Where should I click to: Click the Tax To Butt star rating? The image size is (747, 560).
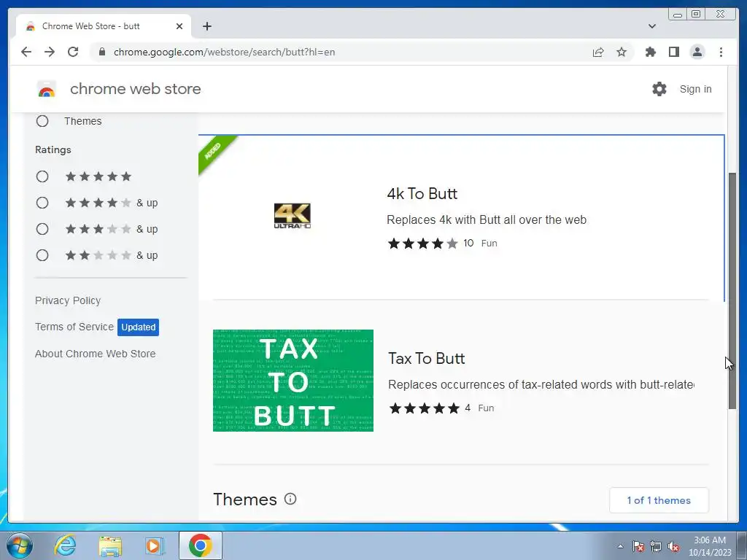[425, 408]
